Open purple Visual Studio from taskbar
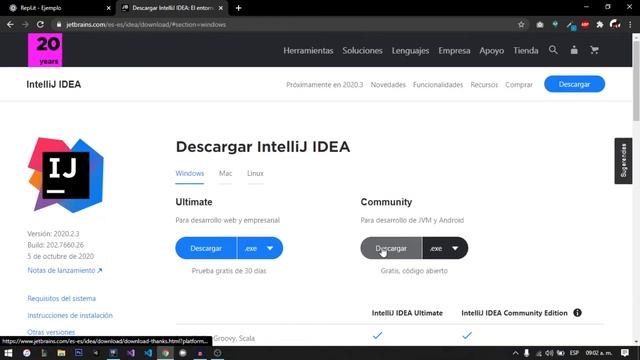Image resolution: width=640 pixels, height=360 pixels. click(x=131, y=353)
